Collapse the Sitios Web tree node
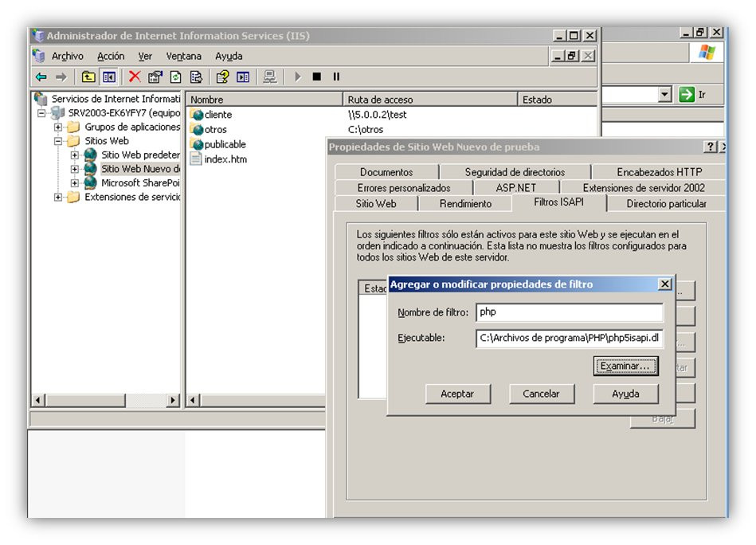Image resolution: width=756 pixels, height=545 pixels. click(x=58, y=141)
